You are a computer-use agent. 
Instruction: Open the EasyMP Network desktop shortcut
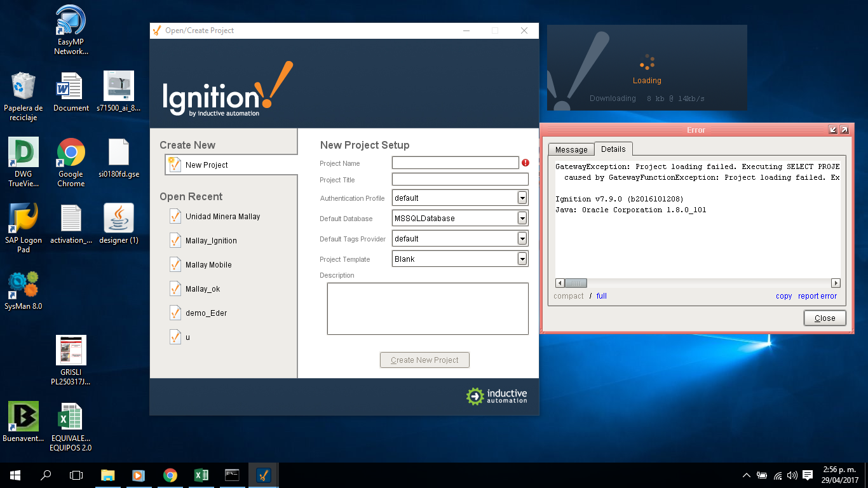pyautogui.click(x=71, y=30)
